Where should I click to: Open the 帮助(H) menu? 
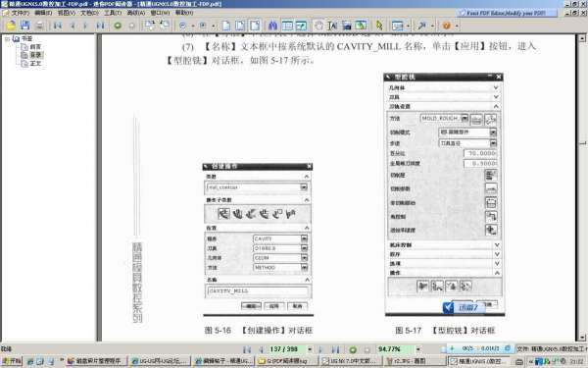184,13
